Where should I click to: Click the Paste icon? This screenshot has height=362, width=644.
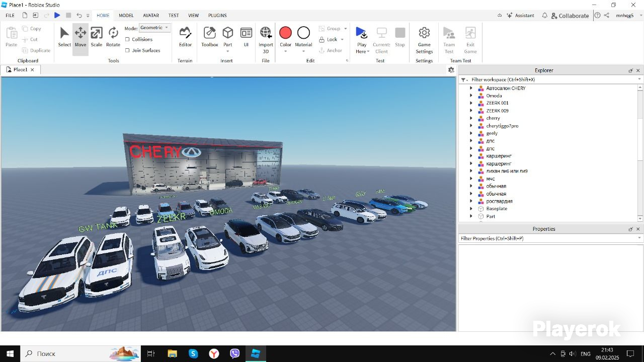tap(11, 33)
